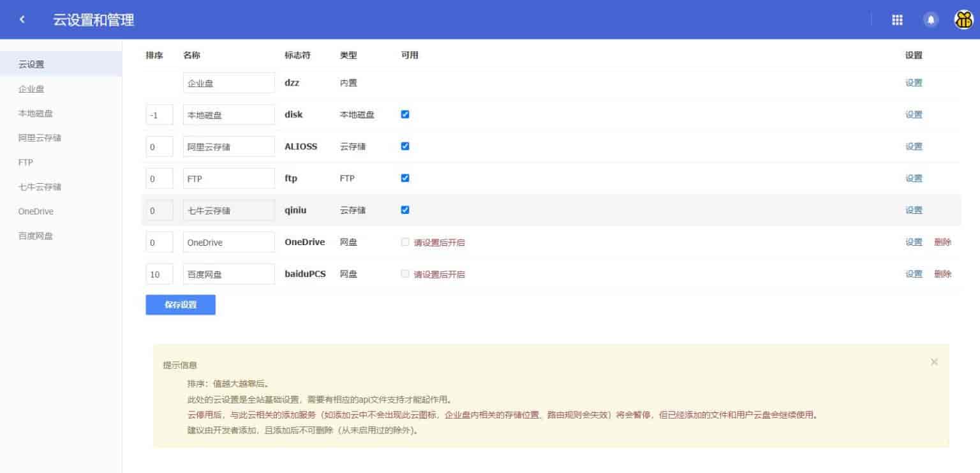The image size is (980, 473).
Task: Open the notifications bell
Action: (931, 20)
